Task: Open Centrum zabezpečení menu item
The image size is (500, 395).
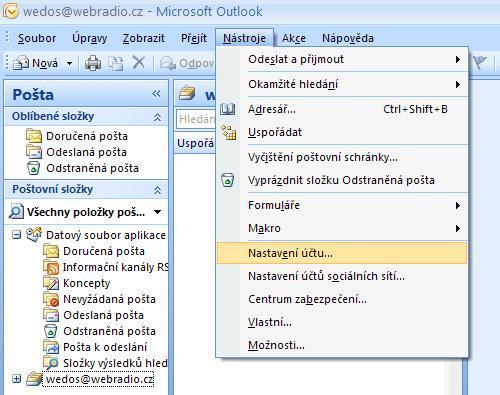Action: [342, 299]
